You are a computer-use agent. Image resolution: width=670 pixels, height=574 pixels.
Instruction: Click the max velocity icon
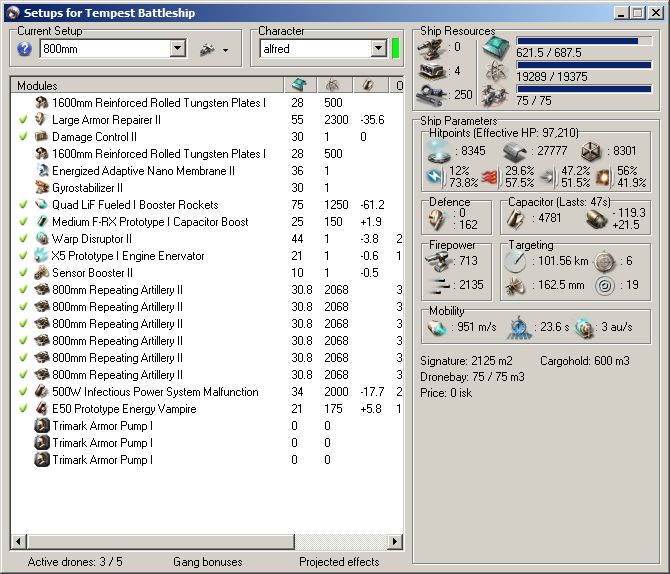click(x=437, y=327)
